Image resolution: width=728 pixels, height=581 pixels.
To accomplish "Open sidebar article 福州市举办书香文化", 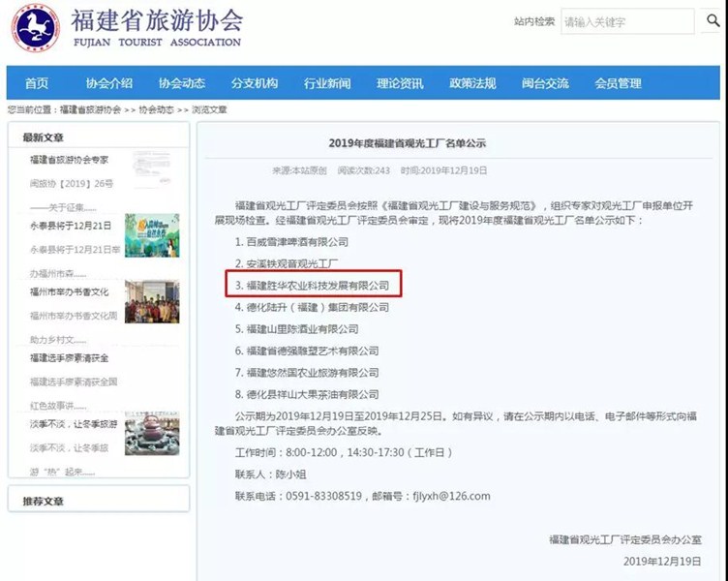I will coord(69,291).
